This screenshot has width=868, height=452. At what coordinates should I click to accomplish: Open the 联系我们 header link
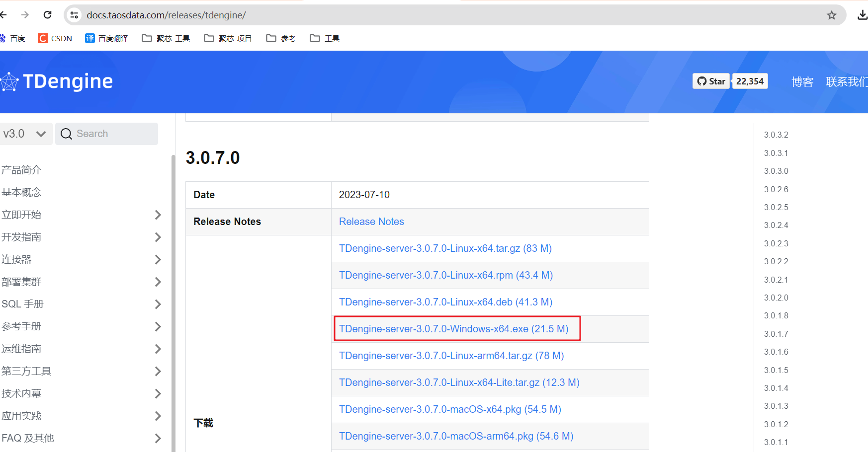(x=847, y=82)
